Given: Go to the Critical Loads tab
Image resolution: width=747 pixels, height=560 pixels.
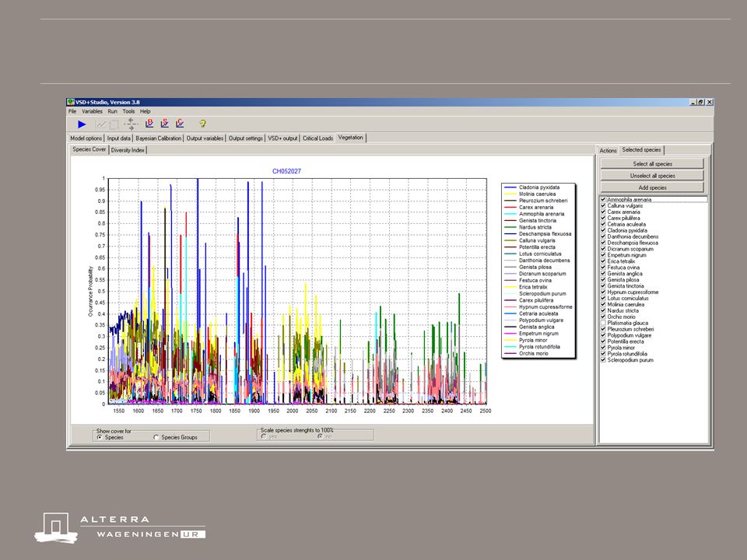Looking at the screenshot, I should (x=317, y=138).
